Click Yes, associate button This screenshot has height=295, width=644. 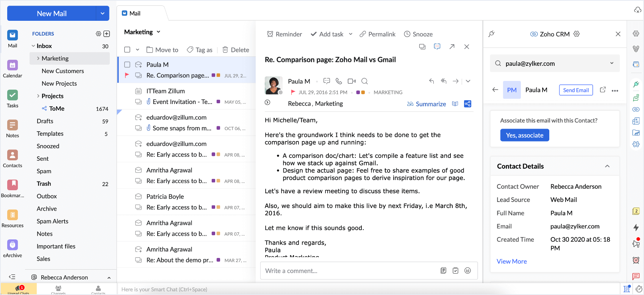pos(525,135)
